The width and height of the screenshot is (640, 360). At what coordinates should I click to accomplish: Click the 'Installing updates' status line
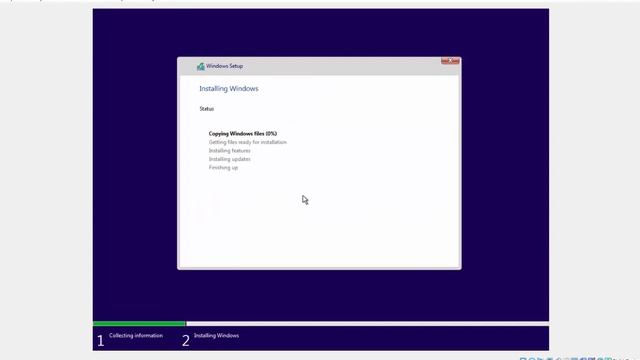click(x=229, y=159)
